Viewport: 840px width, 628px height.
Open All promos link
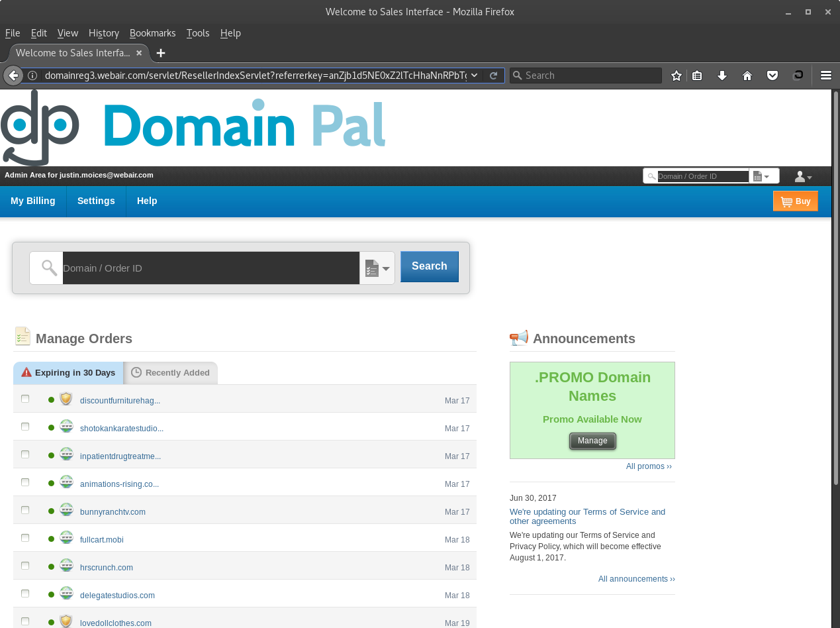coord(649,466)
